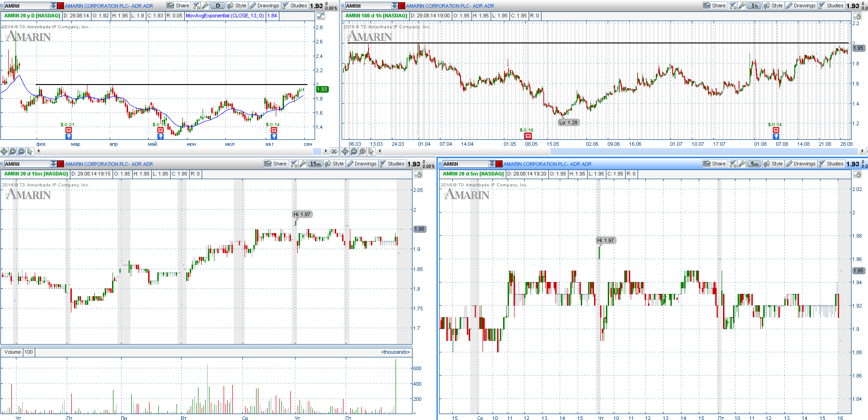This screenshot has height=420, width=868.
Task: Select pointer cursor tool under daily chart
Action: pyautogui.click(x=30, y=151)
